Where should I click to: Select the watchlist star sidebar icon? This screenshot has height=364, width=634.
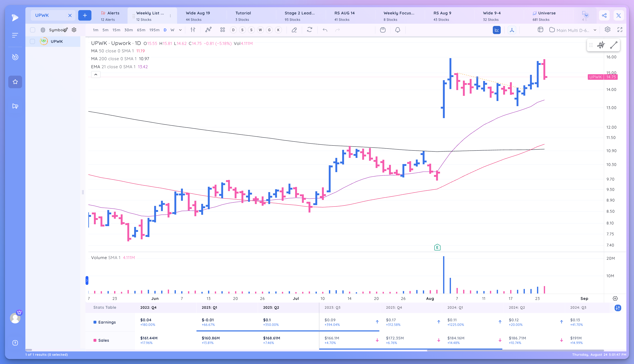coord(15,82)
